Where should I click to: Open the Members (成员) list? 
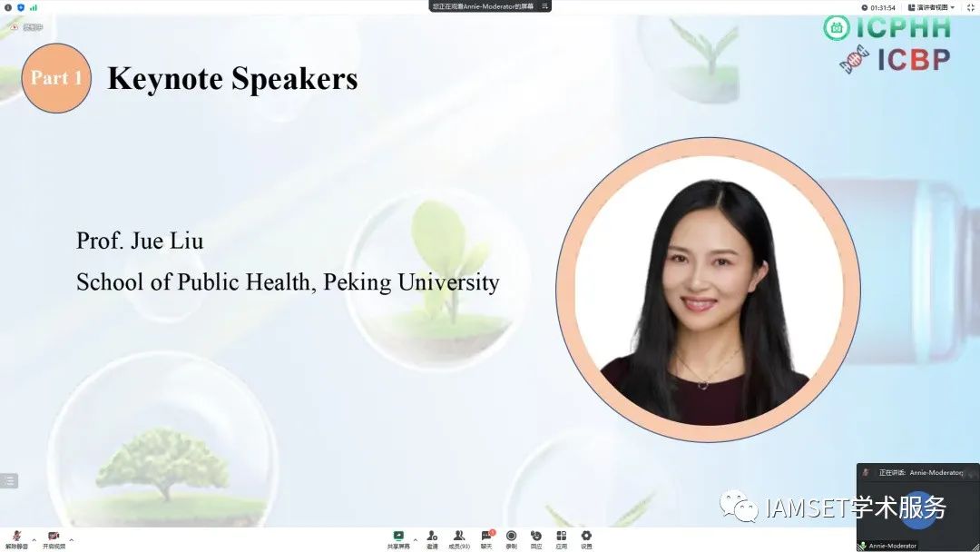click(459, 538)
